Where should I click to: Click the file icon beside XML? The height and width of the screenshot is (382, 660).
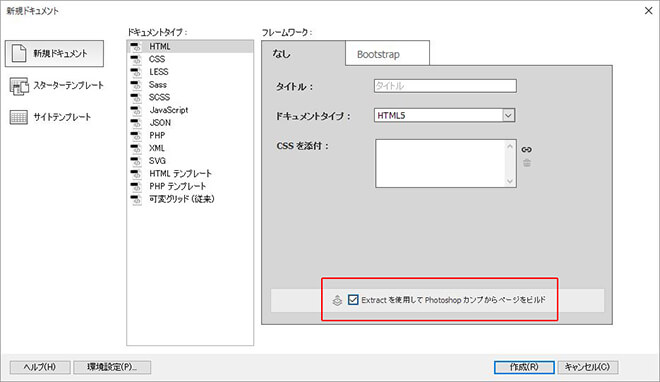point(136,148)
